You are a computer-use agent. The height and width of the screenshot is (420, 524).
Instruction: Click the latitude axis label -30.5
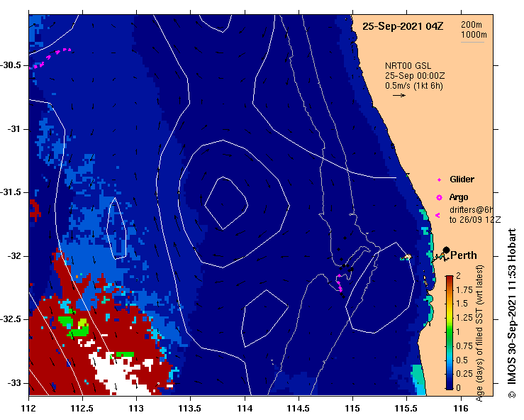[11, 65]
